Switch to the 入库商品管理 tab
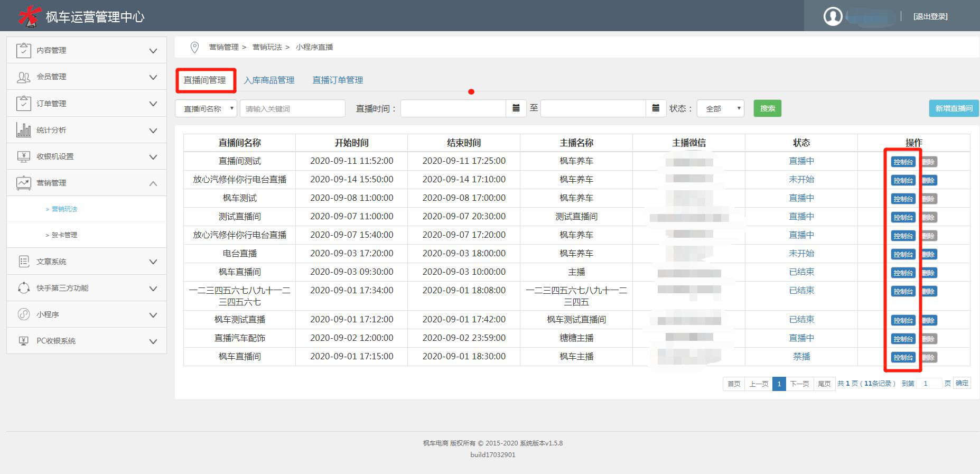980x474 pixels. (x=269, y=80)
